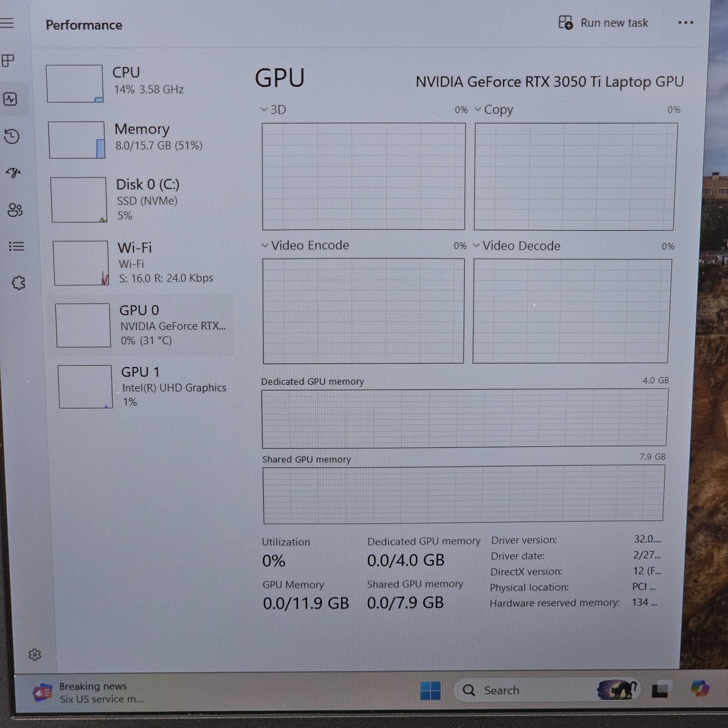Image resolution: width=728 pixels, height=728 pixels.
Task: Open the Video Decode engine dropdown
Action: tap(476, 246)
